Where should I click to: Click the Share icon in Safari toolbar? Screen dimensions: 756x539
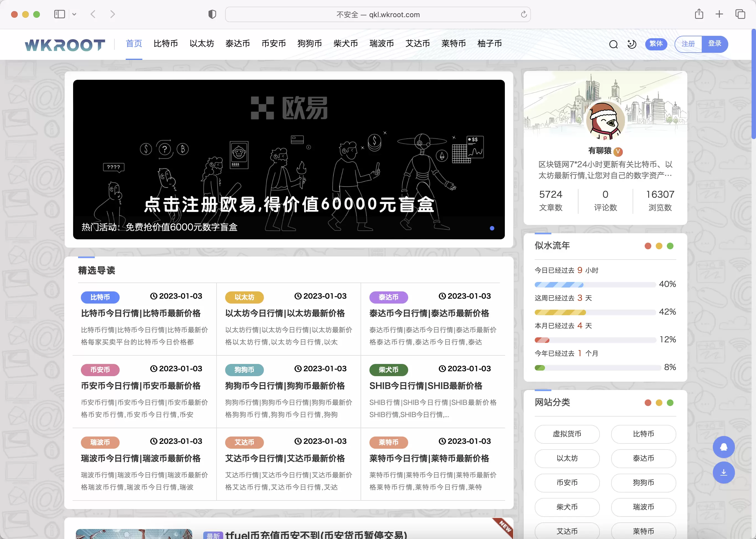click(699, 14)
